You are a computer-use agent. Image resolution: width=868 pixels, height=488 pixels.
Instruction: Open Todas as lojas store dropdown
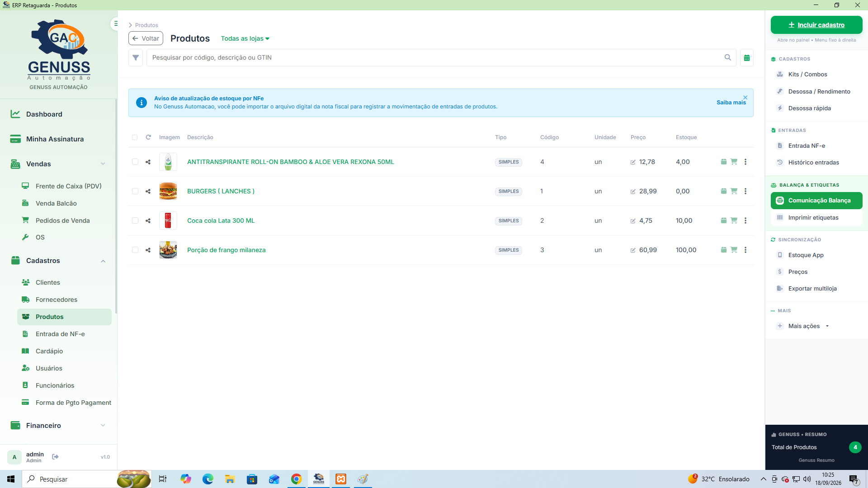tap(245, 38)
